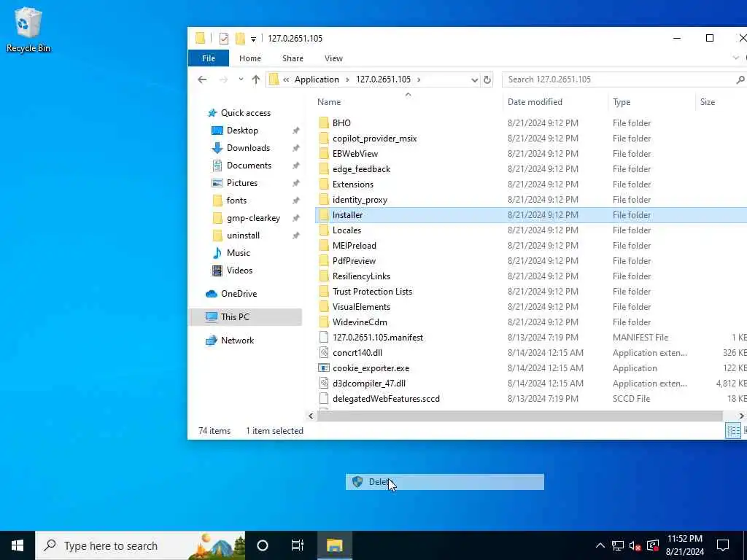The image size is (747, 560).
Task: Open the Windows Start menu
Action: pos(18,545)
